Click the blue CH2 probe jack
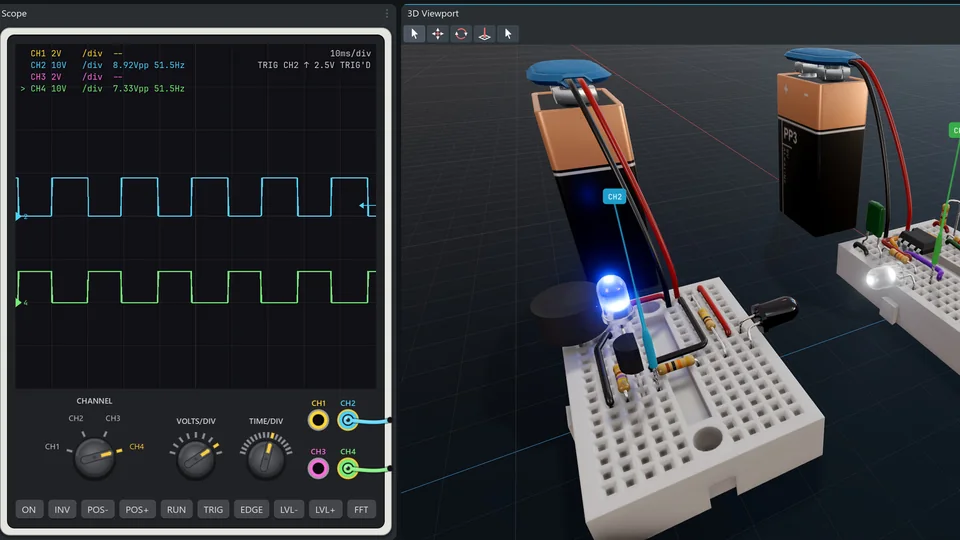The height and width of the screenshot is (540, 960). 348,420
